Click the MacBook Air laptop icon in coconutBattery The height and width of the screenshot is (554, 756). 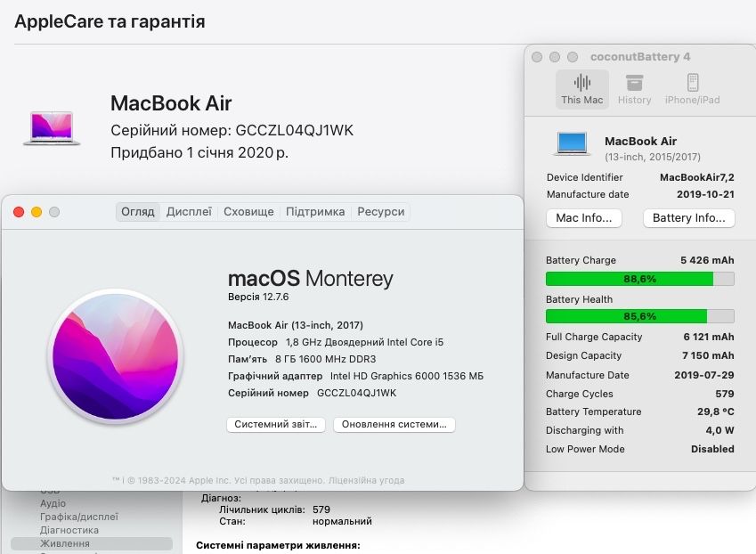[572, 143]
